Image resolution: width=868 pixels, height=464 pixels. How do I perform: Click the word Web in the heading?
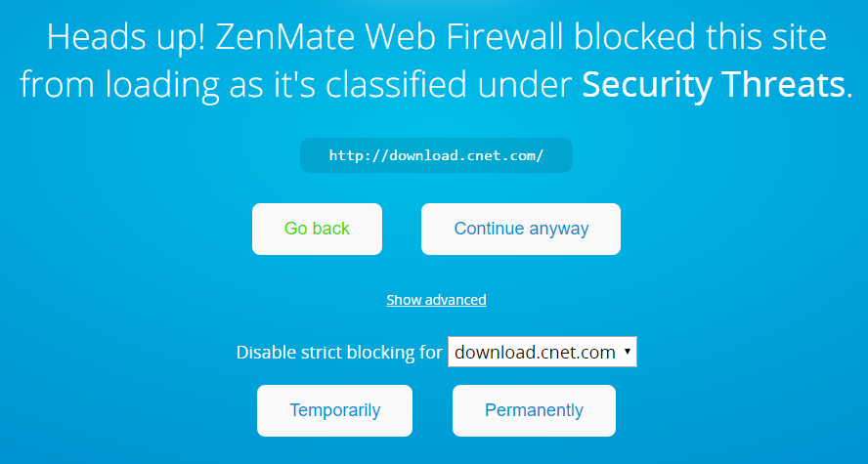(374, 38)
